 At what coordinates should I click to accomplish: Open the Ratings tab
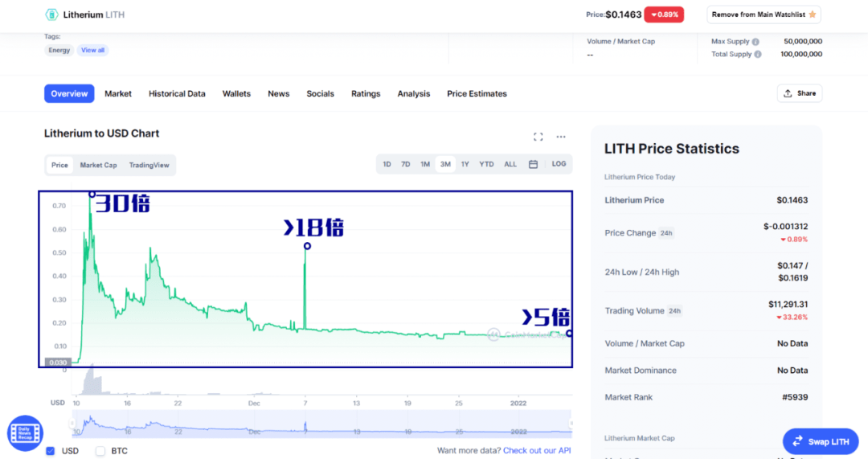[366, 93]
